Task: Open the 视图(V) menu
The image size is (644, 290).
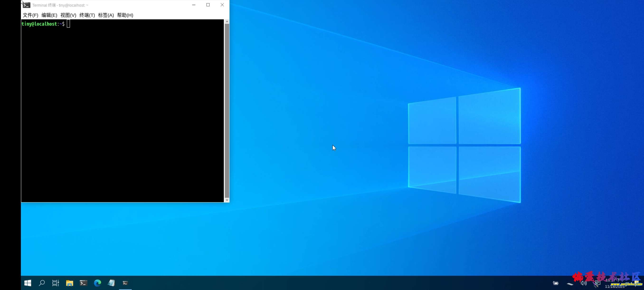Action: (68, 15)
